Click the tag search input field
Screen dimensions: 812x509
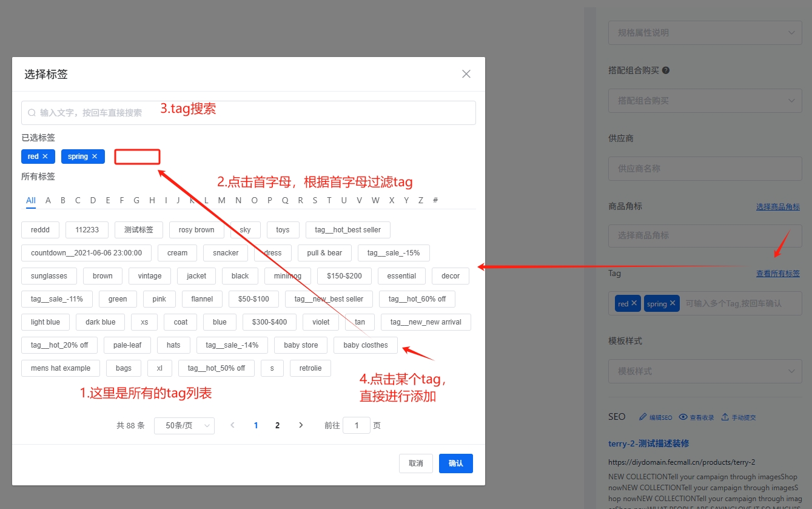coord(249,113)
